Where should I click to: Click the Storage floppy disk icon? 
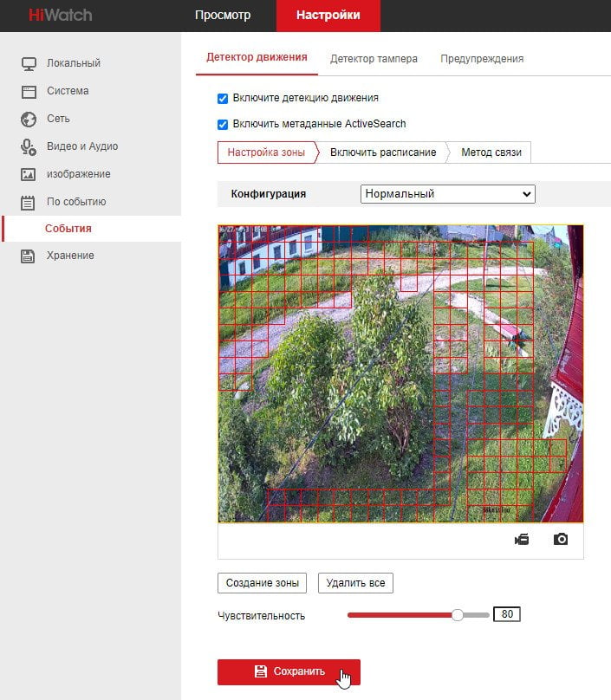[28, 256]
